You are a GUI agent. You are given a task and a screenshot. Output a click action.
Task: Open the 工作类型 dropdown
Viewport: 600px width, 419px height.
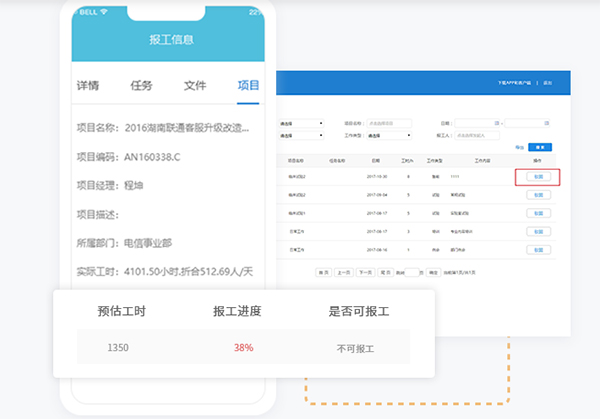click(x=389, y=135)
